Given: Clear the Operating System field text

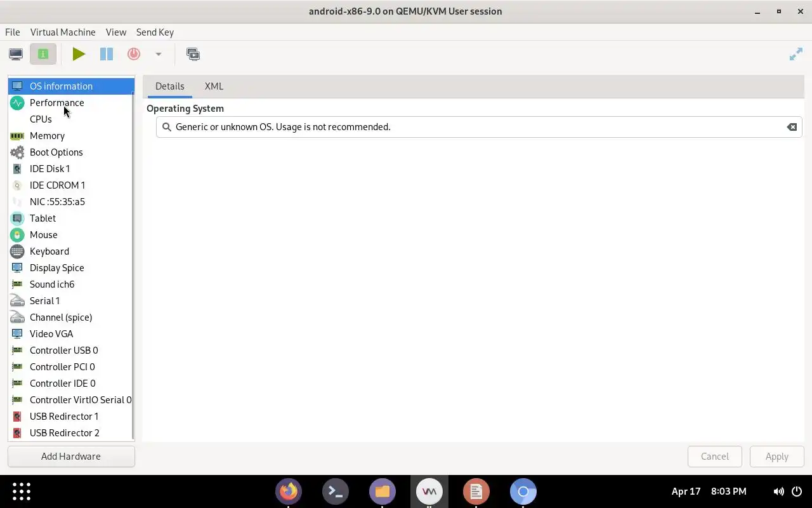Looking at the screenshot, I should click(792, 127).
